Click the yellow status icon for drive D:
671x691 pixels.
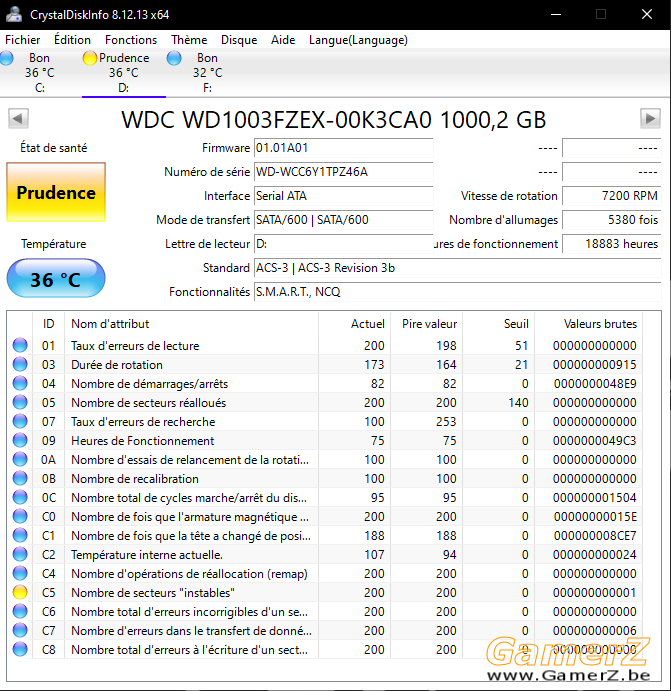[x=89, y=58]
